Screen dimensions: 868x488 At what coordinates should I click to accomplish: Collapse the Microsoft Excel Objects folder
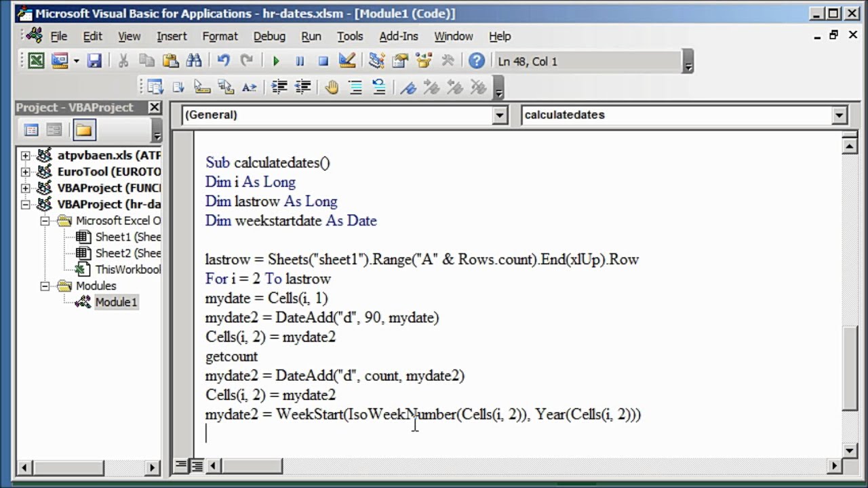(45, 220)
